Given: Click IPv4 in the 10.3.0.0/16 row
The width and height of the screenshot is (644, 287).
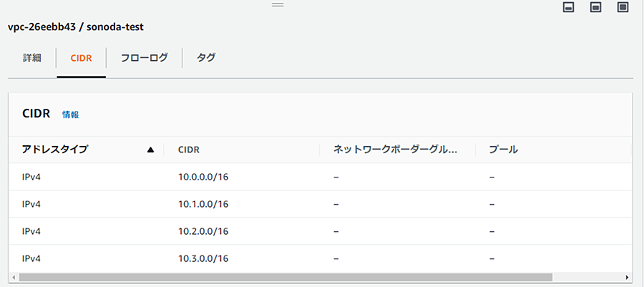Looking at the screenshot, I should click(31, 258).
